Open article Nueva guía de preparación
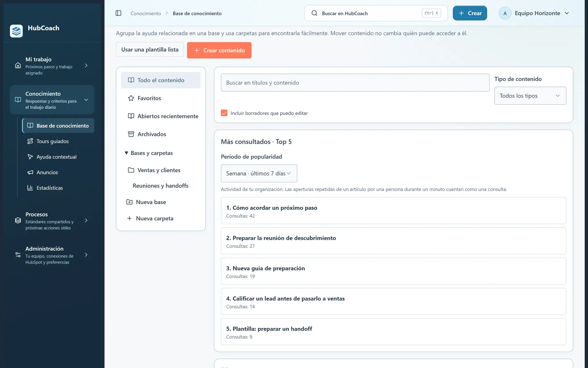This screenshot has height=368, width=588. click(393, 271)
